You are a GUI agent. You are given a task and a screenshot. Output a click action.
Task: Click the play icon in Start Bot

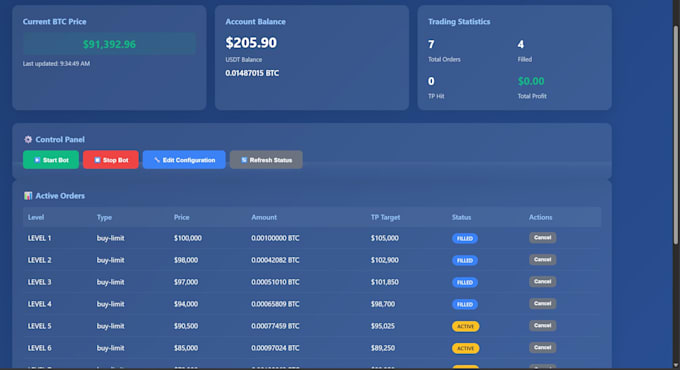point(37,160)
